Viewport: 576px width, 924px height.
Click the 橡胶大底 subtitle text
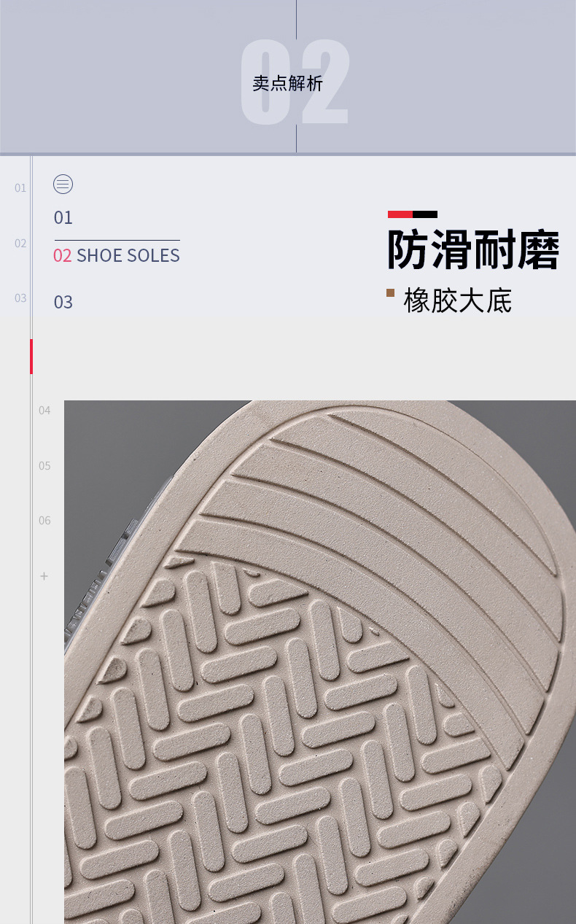coord(458,300)
